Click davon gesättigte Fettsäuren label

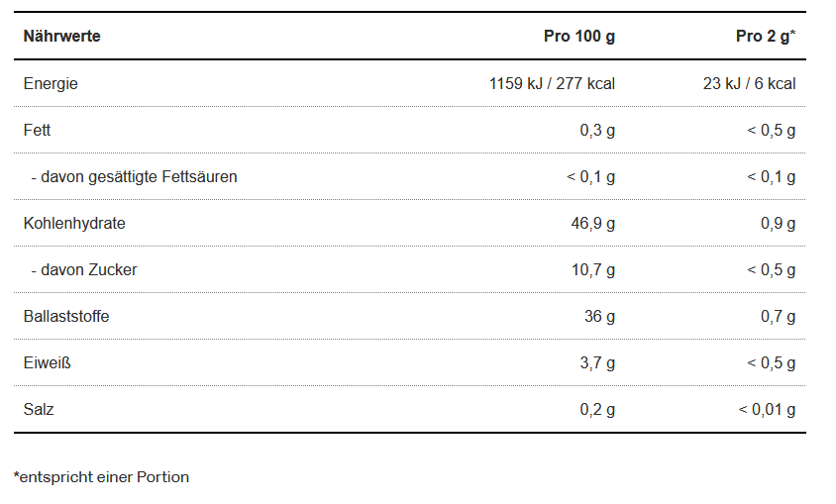point(134,176)
